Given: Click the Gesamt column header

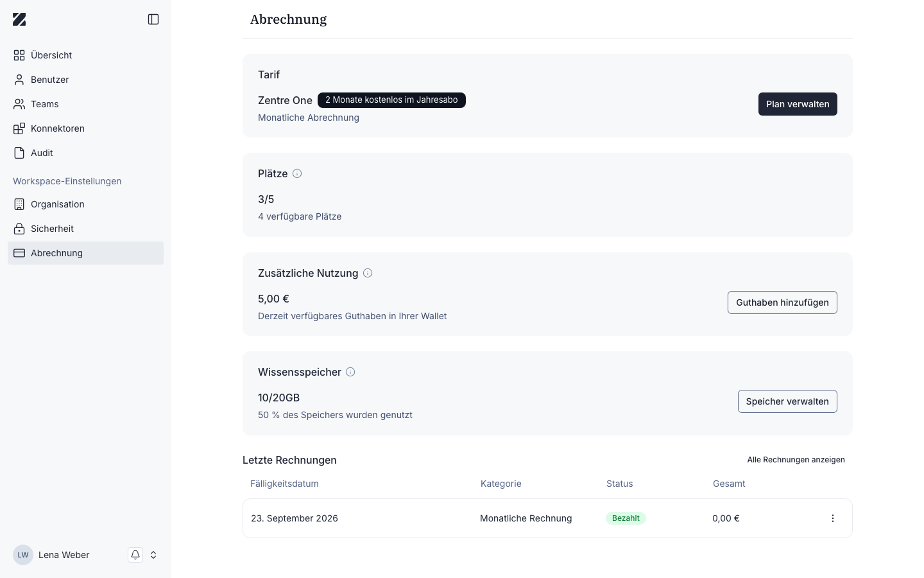Looking at the screenshot, I should point(729,484).
